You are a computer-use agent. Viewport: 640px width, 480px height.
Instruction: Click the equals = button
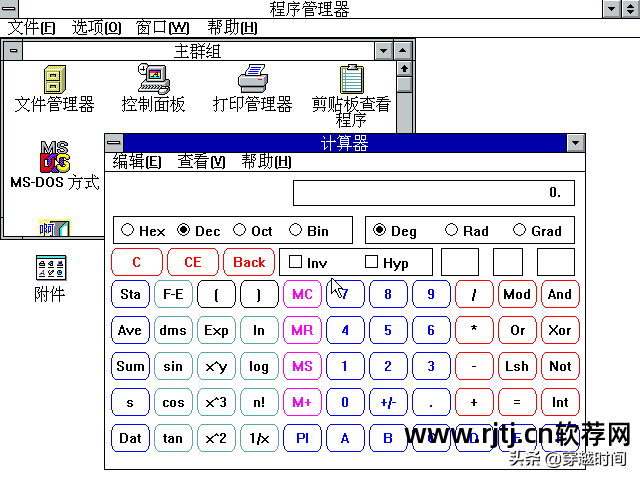pyautogui.click(x=517, y=402)
